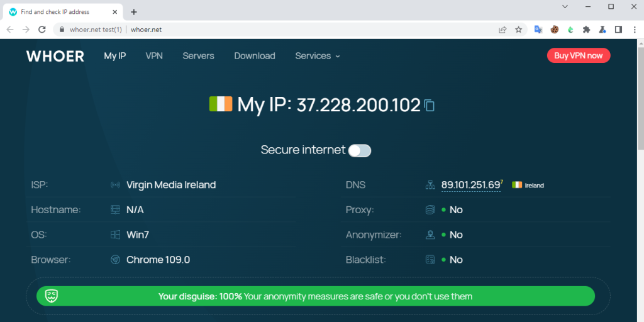Click the IP address 37.228.200.102
The image size is (644, 322).
pyautogui.click(x=358, y=105)
